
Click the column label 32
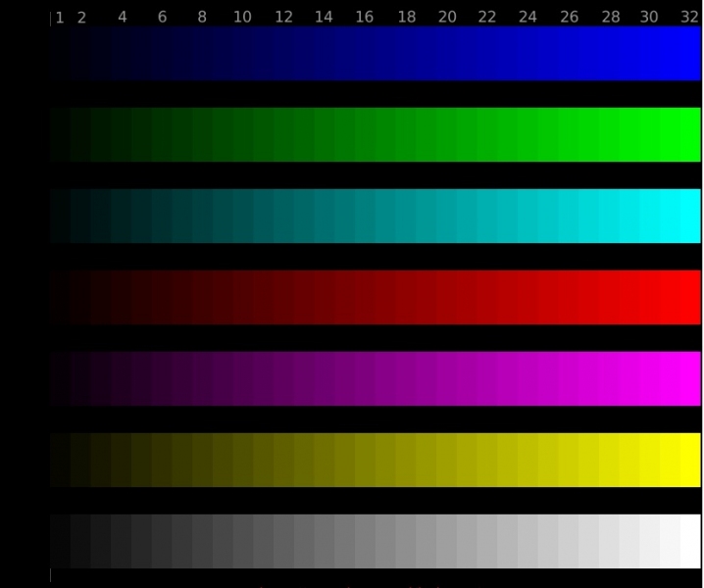point(688,17)
